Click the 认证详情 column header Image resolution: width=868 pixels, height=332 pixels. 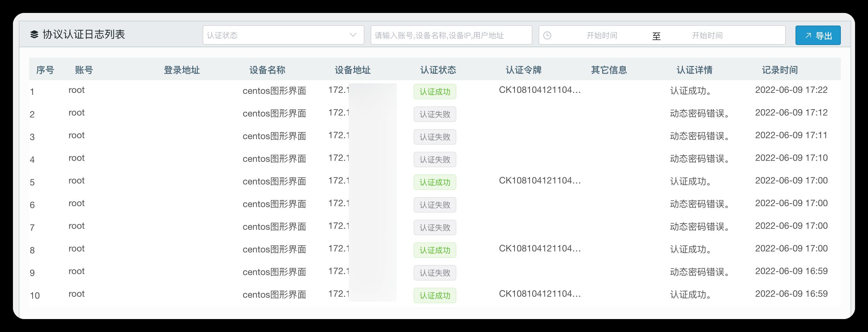click(695, 70)
